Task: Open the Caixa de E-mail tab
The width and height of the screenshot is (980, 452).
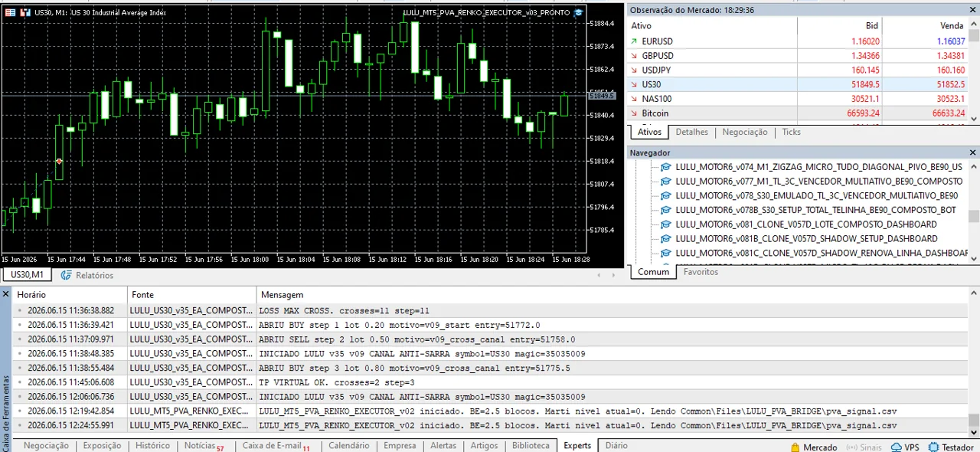Action: coord(276,446)
